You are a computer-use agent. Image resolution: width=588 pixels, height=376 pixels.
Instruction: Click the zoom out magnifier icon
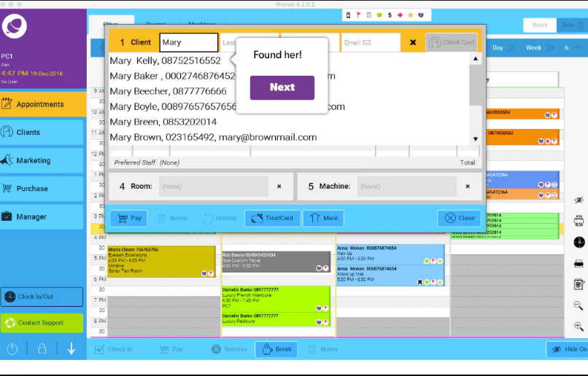tap(579, 305)
